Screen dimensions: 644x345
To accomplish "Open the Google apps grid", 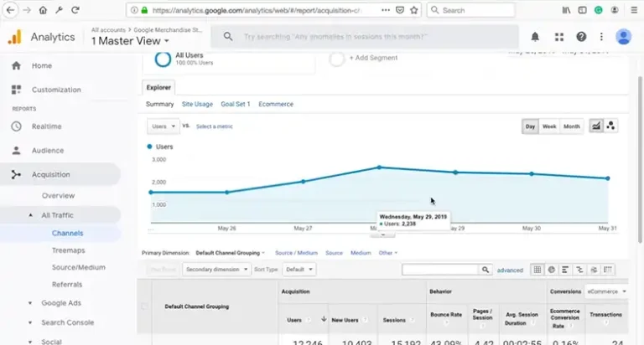I will pos(559,37).
